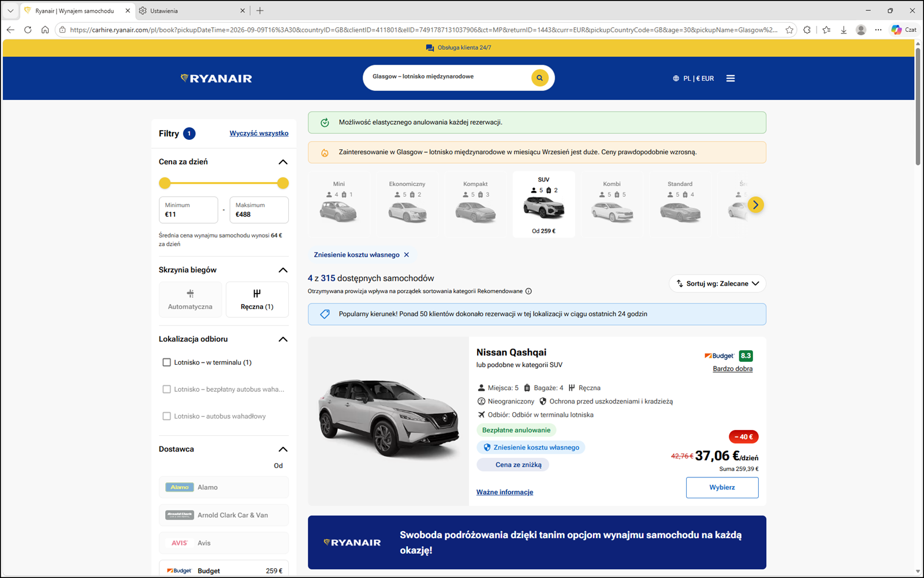
Task: Open favorites list icon
Action: [826, 29]
